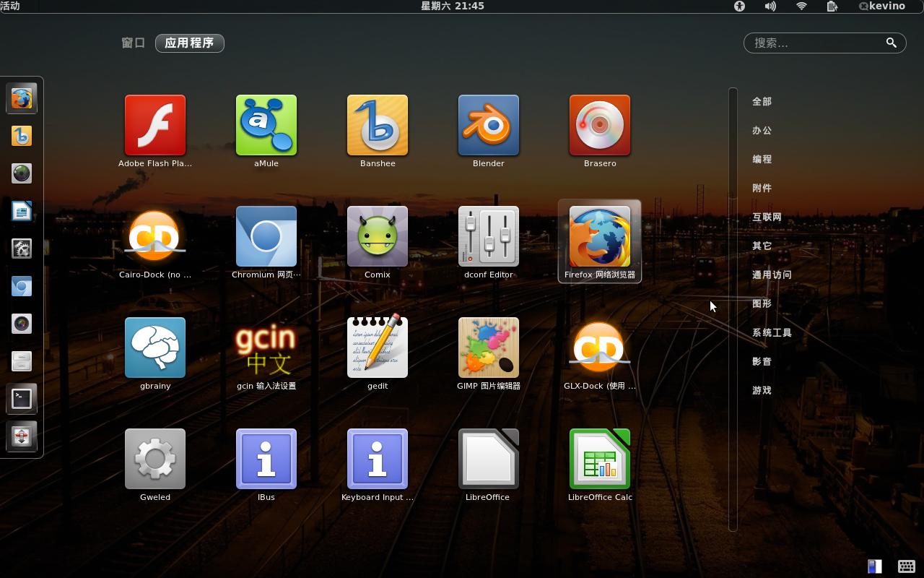Open the clock menu 星期六 21:45
This screenshot has height=578, width=924.
click(453, 6)
